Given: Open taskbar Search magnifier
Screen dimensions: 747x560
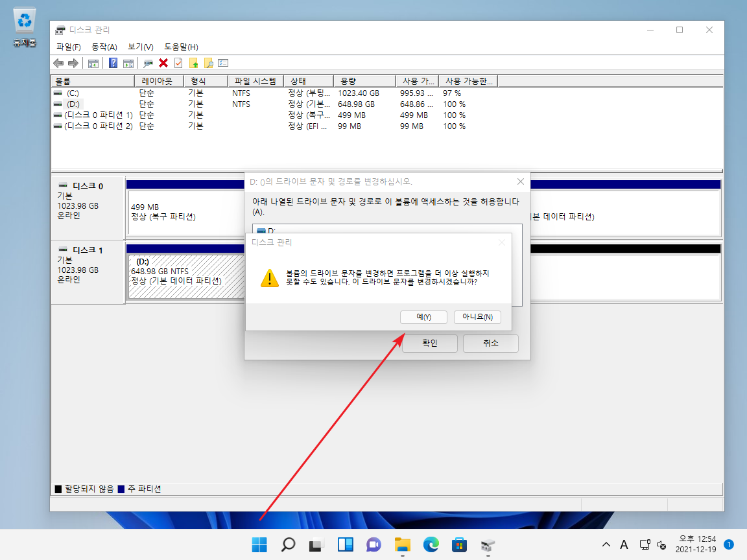Looking at the screenshot, I should tap(288, 544).
